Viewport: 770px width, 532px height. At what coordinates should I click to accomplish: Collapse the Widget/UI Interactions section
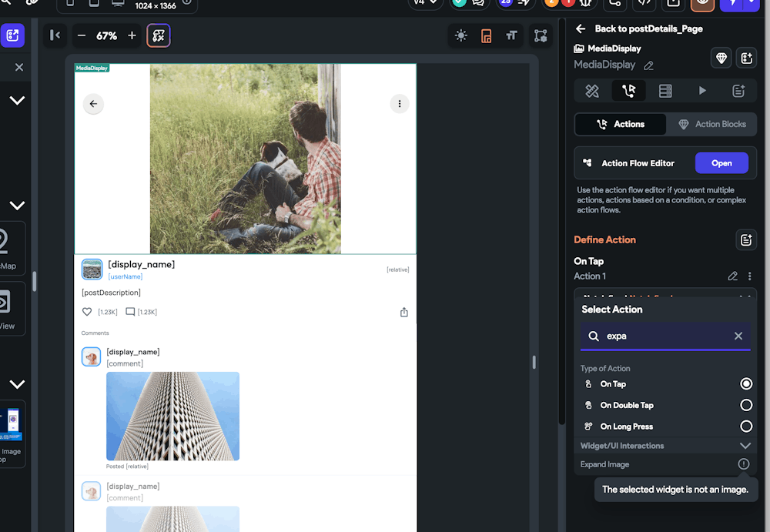tap(745, 446)
